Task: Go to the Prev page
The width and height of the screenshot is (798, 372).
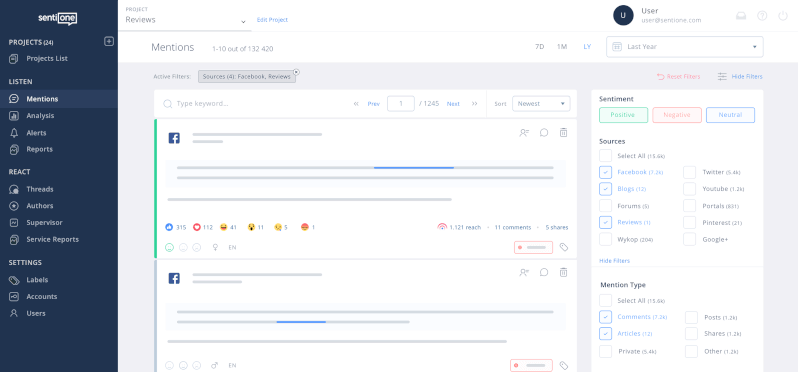Action: tap(374, 104)
